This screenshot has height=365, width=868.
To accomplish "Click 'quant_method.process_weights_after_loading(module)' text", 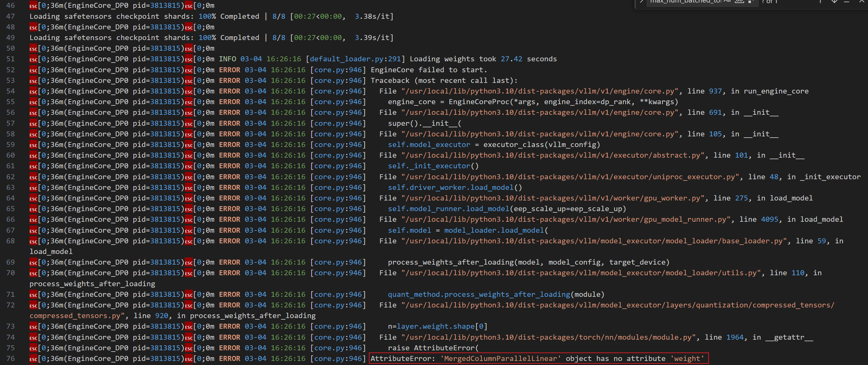I will (496, 294).
